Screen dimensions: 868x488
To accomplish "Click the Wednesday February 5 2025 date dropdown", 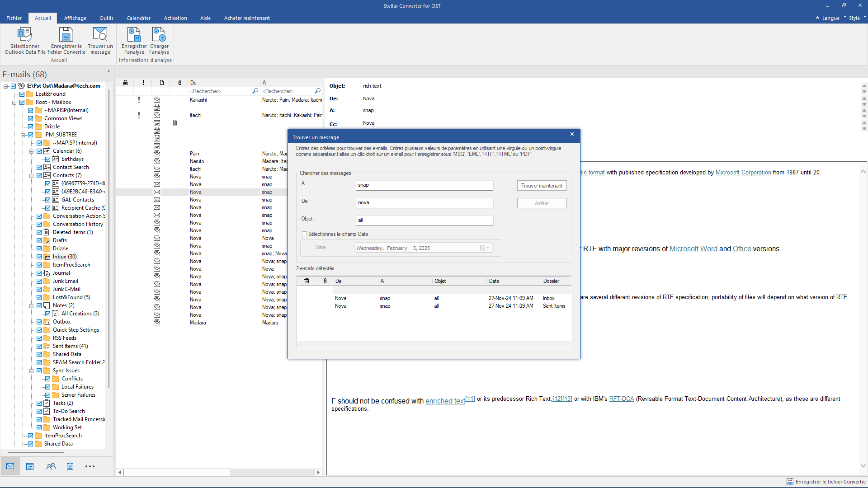I will 488,248.
